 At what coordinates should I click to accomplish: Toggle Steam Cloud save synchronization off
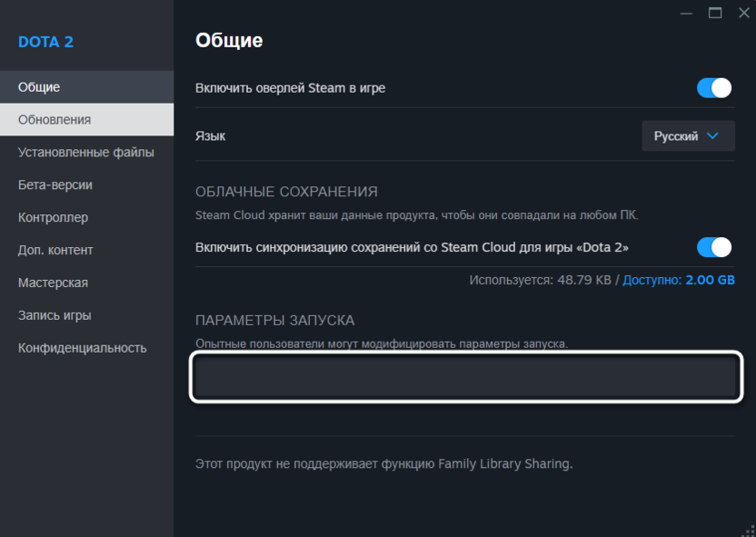pyautogui.click(x=714, y=247)
